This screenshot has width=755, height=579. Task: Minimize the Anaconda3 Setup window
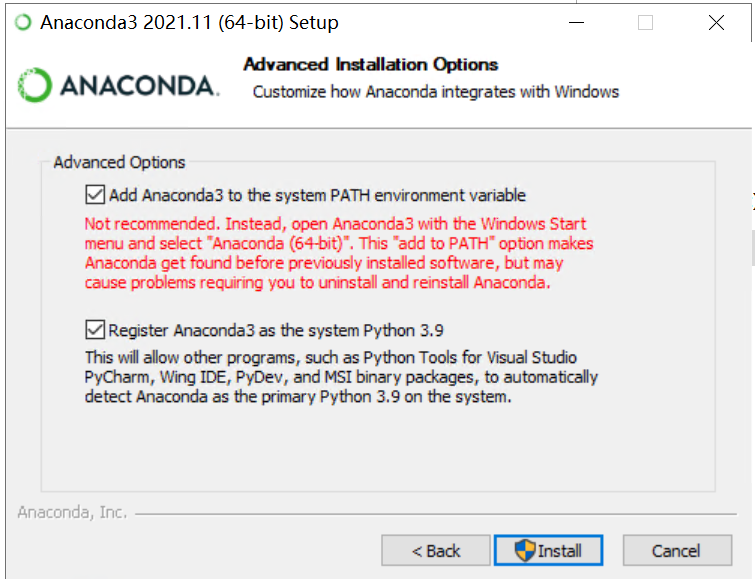coord(577,23)
